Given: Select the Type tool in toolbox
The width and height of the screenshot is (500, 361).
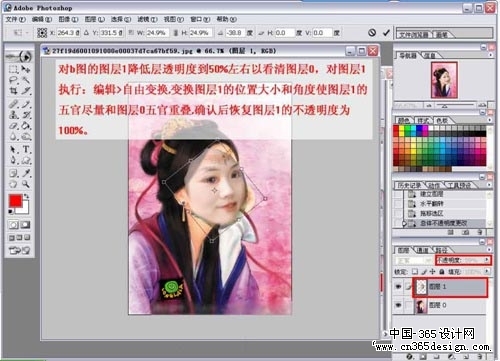Looking at the screenshot, I should tap(26, 149).
